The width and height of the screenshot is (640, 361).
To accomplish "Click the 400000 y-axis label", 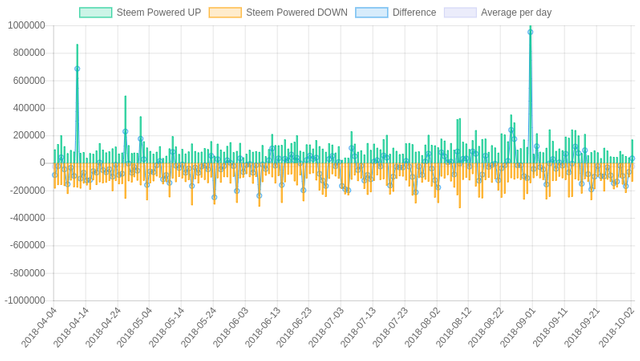I will point(29,108).
